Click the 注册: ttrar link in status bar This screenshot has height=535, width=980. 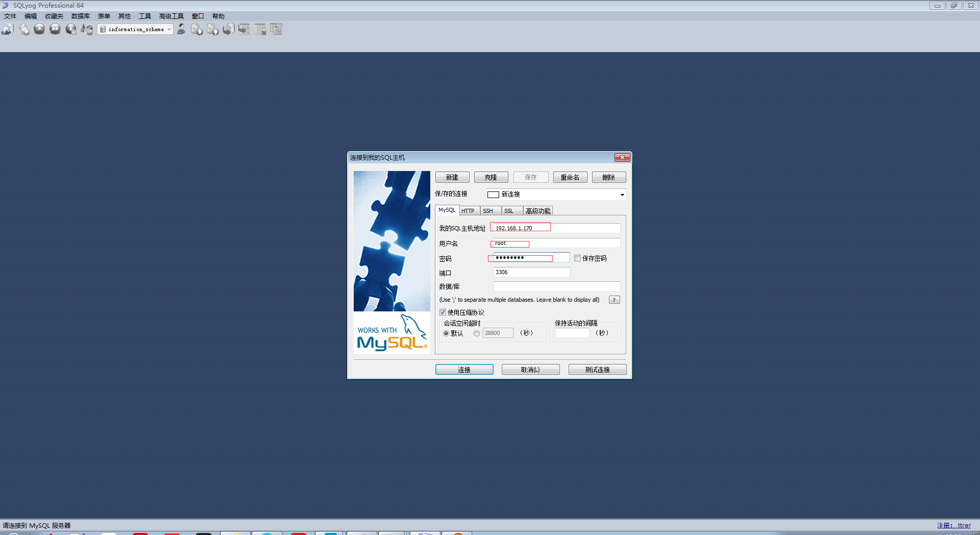click(954, 525)
